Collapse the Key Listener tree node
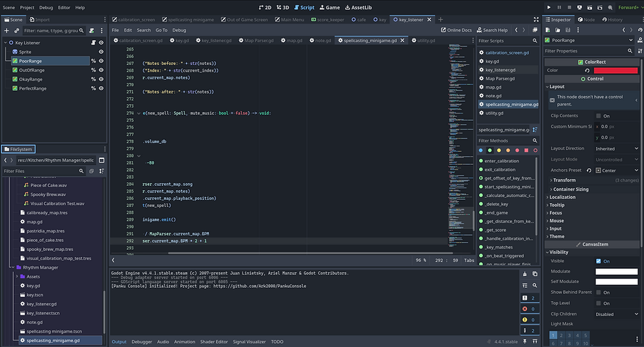This screenshot has height=347, width=644. tap(5, 42)
